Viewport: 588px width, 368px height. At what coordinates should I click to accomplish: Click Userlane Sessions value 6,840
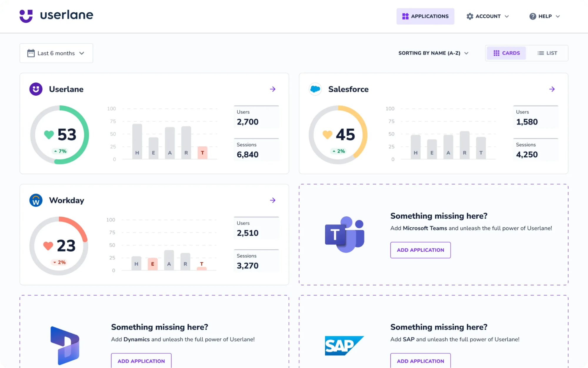point(248,155)
